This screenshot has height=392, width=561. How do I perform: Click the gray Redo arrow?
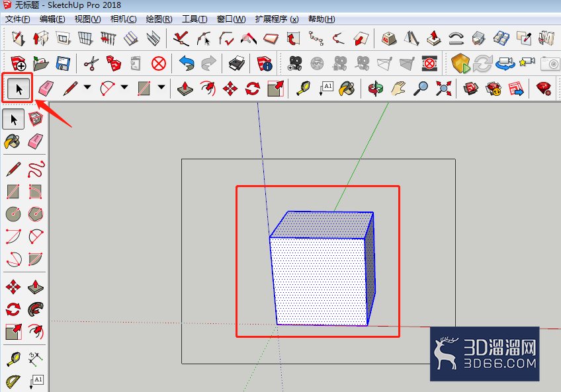[x=208, y=63]
